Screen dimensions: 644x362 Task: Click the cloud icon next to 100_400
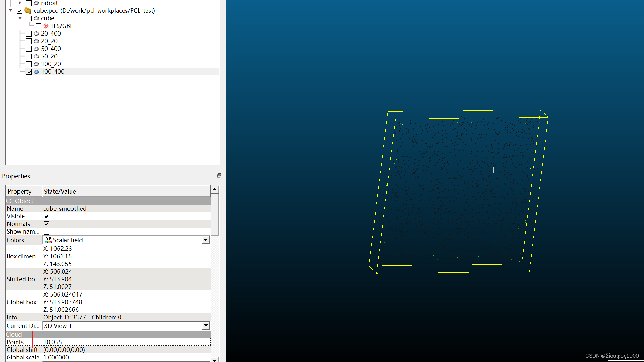[37, 72]
